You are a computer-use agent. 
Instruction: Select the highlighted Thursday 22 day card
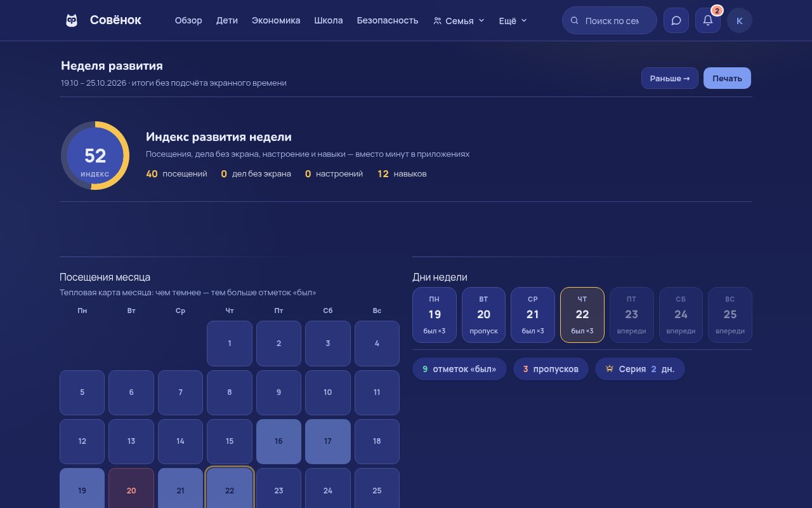coord(582,315)
